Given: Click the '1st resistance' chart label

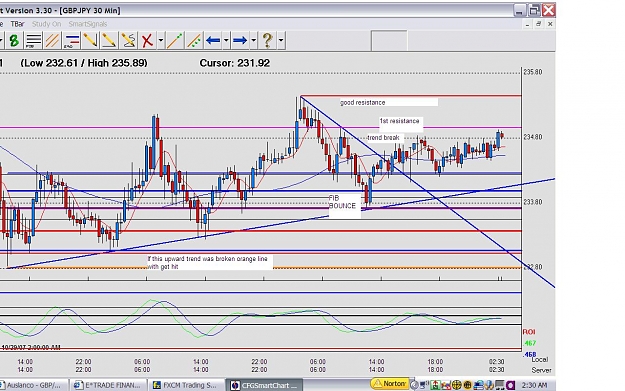Looking at the screenshot, I should coord(399,121).
